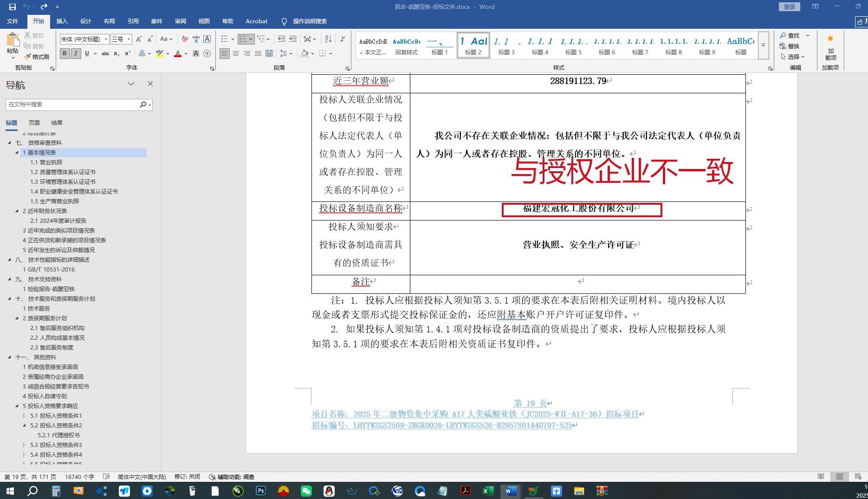Collapse the 七、资格审查资料 heading
The height and width of the screenshot is (499, 868).
[9, 143]
